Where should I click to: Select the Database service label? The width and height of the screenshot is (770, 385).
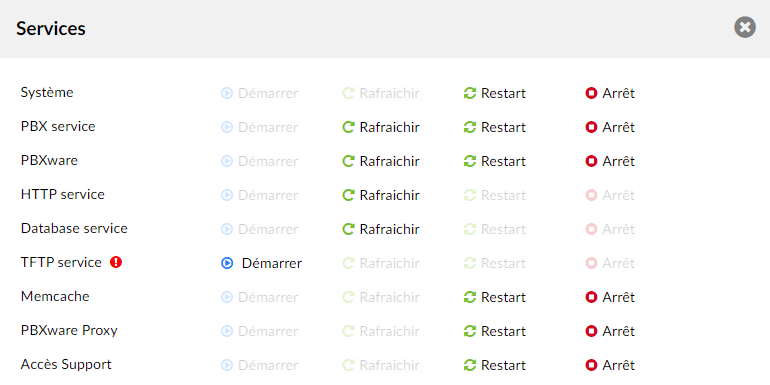pyautogui.click(x=74, y=228)
